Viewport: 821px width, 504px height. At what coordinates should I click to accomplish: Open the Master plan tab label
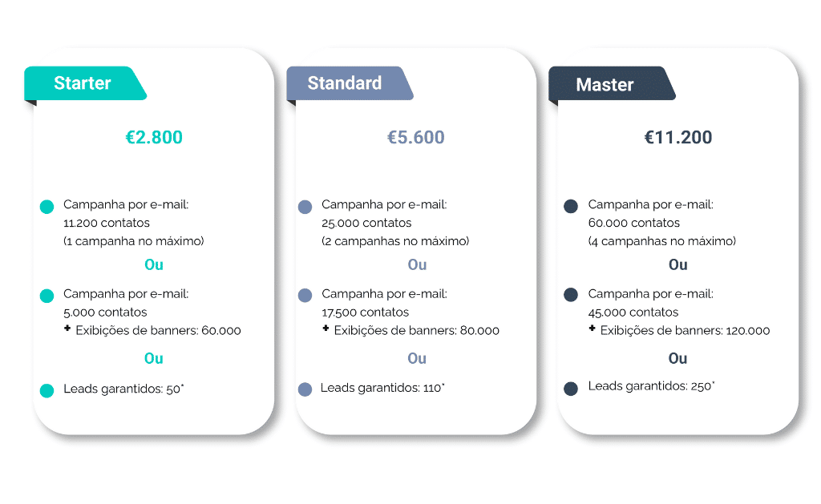click(x=605, y=85)
